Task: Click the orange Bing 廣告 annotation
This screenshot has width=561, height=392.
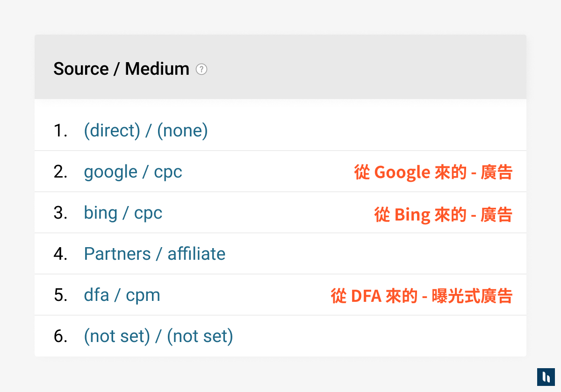Action: (443, 214)
